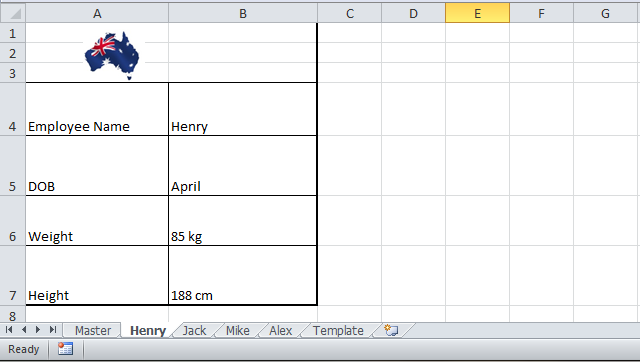This screenshot has width=640, height=362.
Task: Open the Alex sheet tab
Action: [x=280, y=331]
